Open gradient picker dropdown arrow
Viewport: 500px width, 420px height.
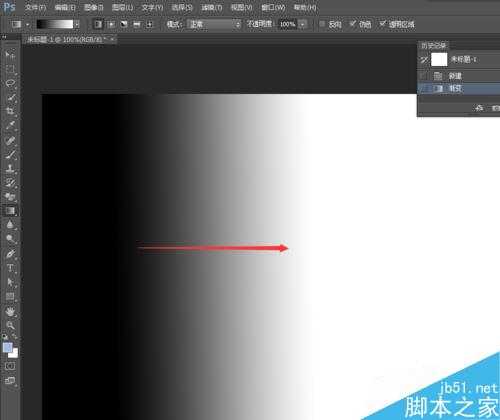pos(77,24)
